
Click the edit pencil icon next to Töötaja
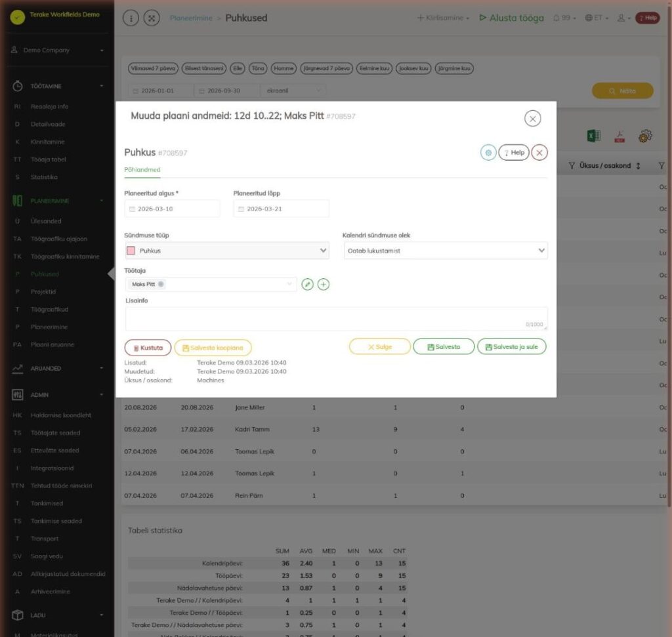tap(307, 285)
